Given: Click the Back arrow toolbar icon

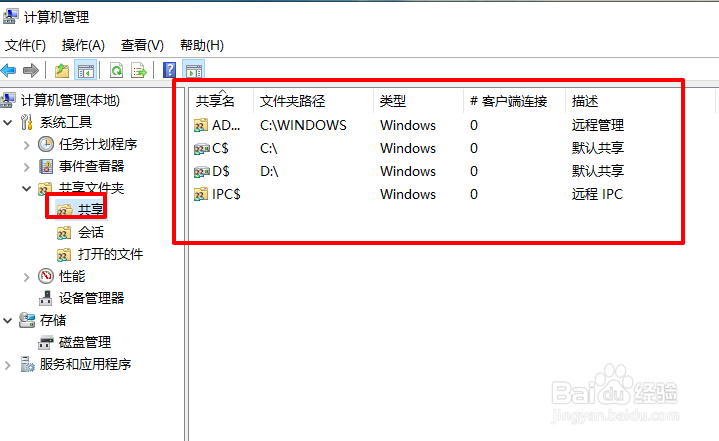Looking at the screenshot, I should point(8,71).
